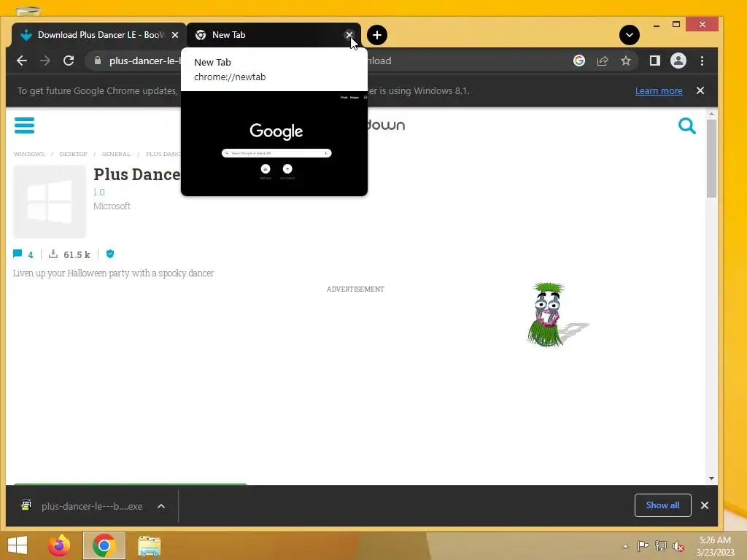This screenshot has height=560, width=747.
Task: Click Show all downloads button
Action: (662, 505)
